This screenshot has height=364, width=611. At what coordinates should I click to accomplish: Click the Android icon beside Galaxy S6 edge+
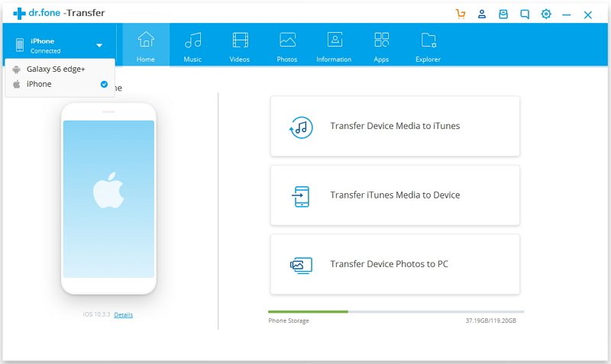pyautogui.click(x=16, y=69)
